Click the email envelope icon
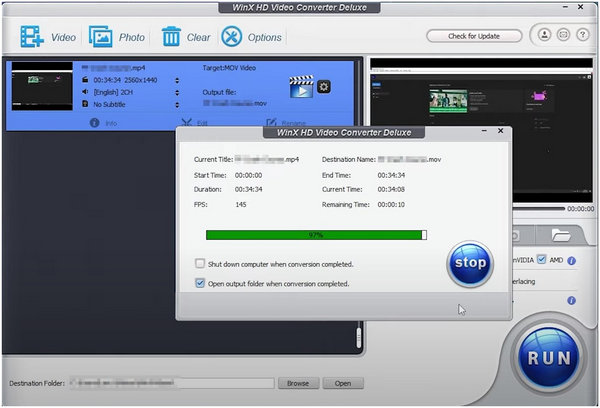 [x=563, y=35]
